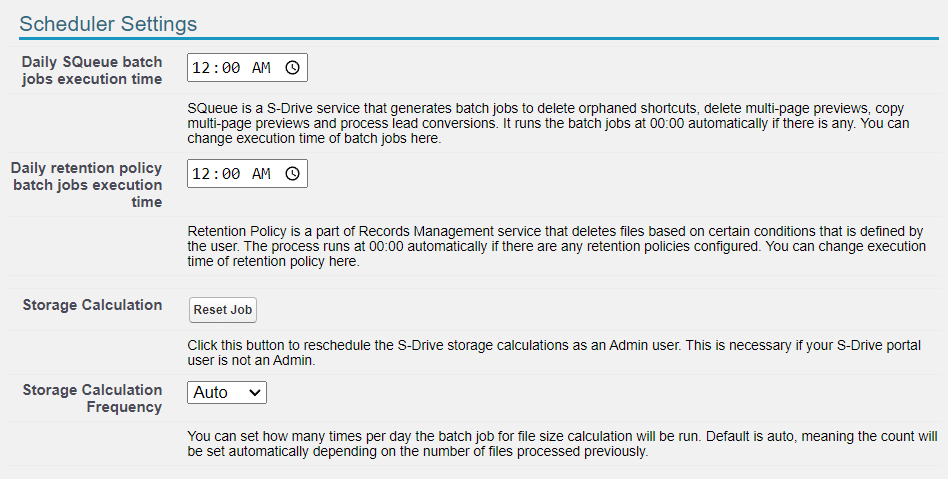The width and height of the screenshot is (948, 479).
Task: Click the arrow on the Auto combo box
Action: click(255, 393)
